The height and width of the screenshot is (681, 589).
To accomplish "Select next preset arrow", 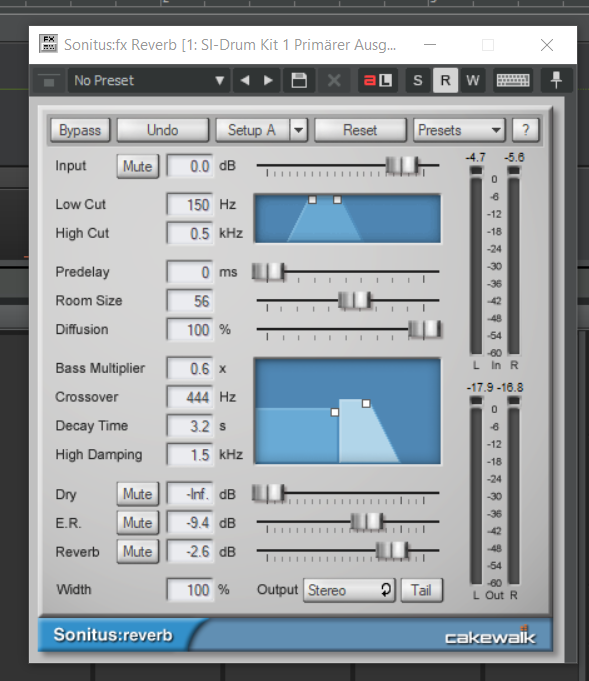I will [268, 80].
